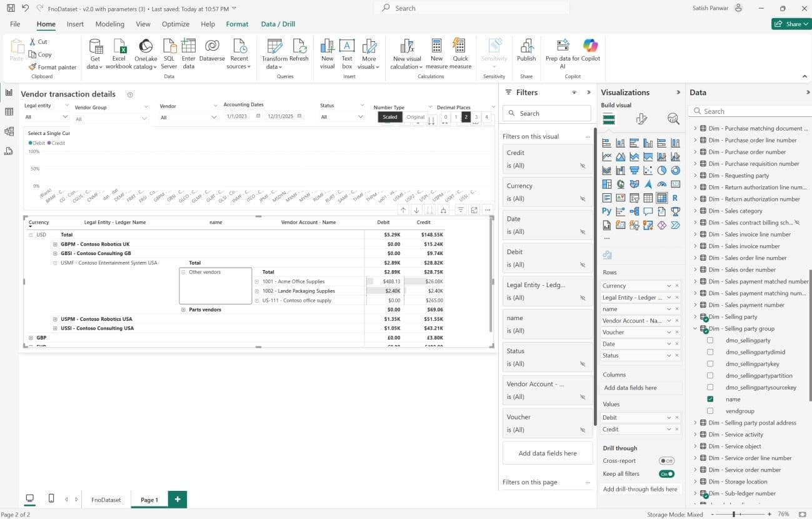Click the Quick measure icon

pyautogui.click(x=460, y=47)
